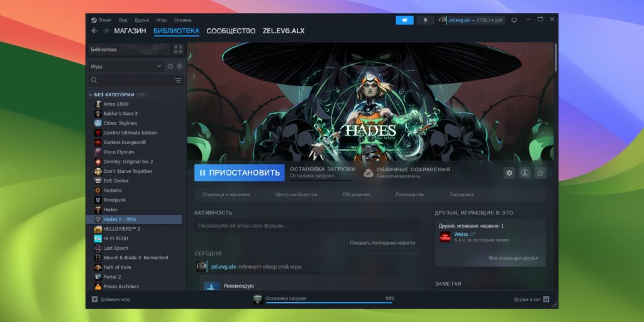Go to СООБЩЕСТВО tab
The width and height of the screenshot is (644, 322).
pos(231,31)
